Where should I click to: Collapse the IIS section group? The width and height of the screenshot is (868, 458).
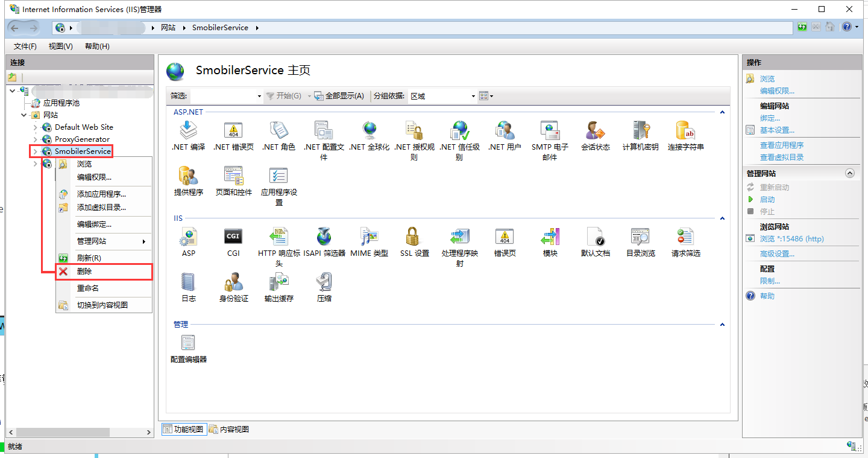722,218
